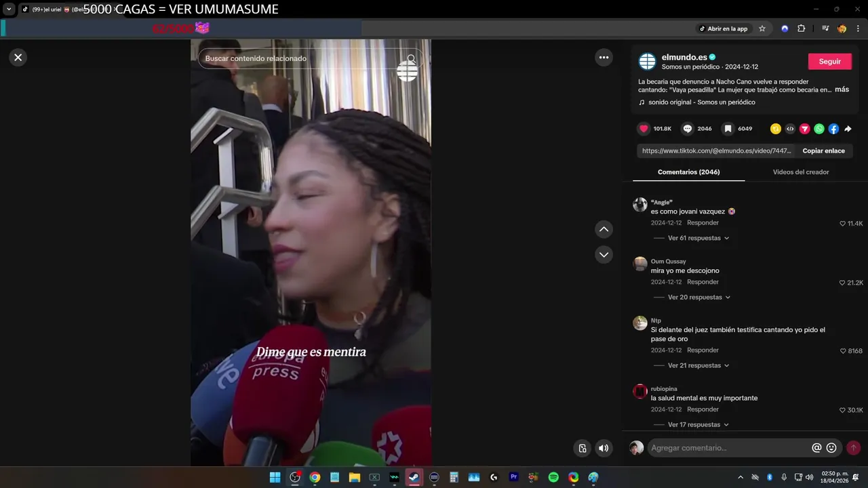Open the video's three-dot options menu
Screen dimensions: 868x488
pos(604,58)
